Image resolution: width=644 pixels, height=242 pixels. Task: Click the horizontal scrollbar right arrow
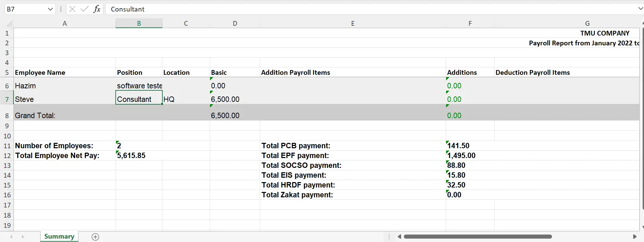pyautogui.click(x=635, y=237)
